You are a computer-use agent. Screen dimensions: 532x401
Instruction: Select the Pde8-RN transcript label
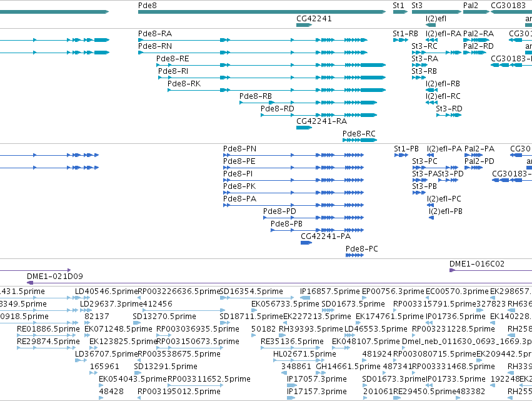pos(154,46)
